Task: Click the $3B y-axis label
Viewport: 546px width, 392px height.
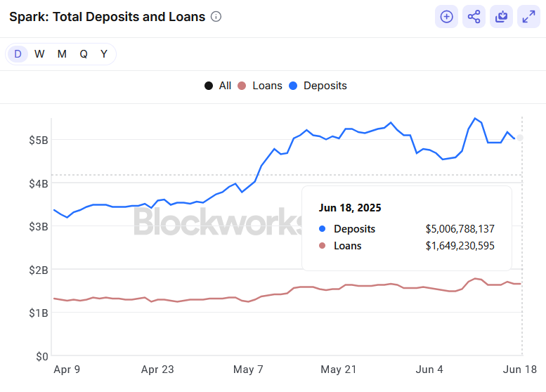Action: click(39, 227)
